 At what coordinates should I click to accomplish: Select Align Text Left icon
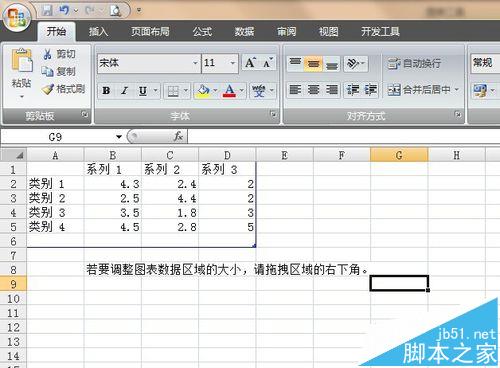(x=295, y=90)
